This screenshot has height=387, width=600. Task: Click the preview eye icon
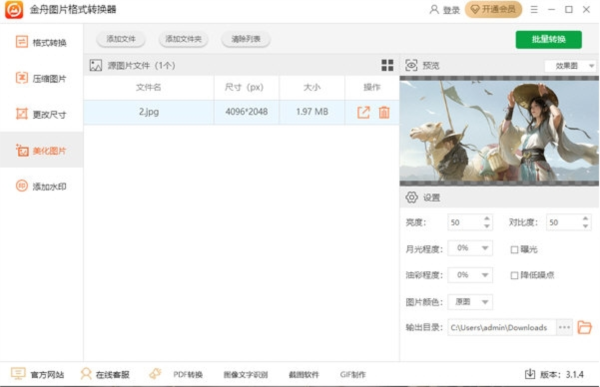click(411, 65)
